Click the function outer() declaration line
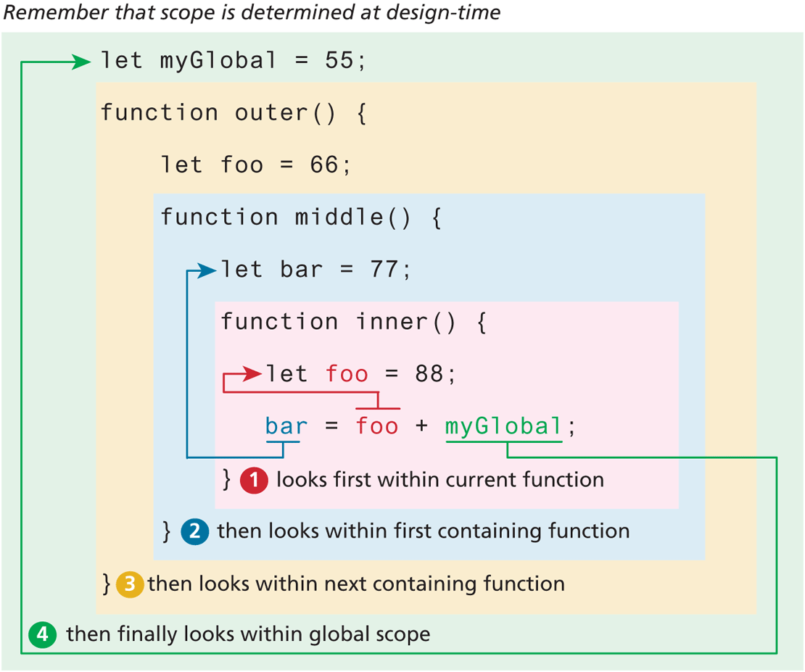 coord(233,113)
